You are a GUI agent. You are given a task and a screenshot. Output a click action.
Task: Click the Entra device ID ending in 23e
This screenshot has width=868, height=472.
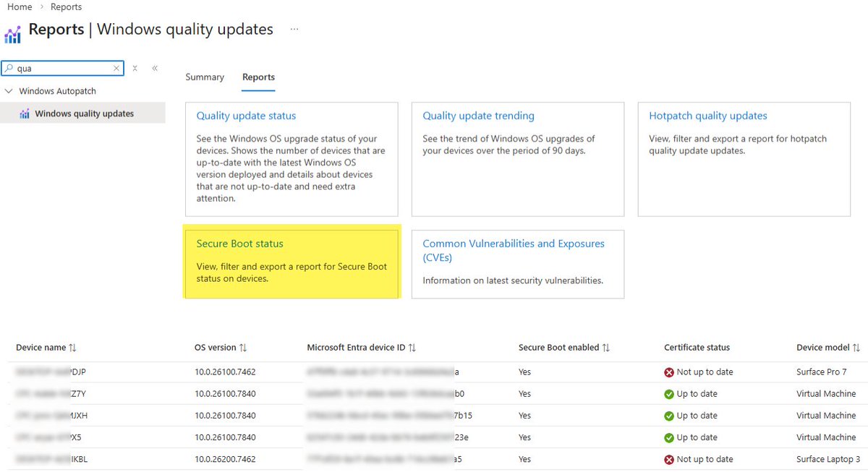388,437
